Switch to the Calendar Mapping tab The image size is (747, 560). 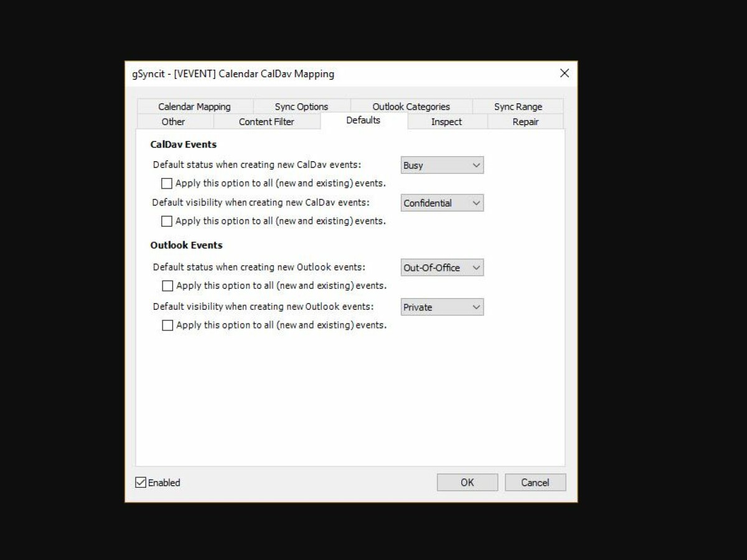(x=194, y=106)
